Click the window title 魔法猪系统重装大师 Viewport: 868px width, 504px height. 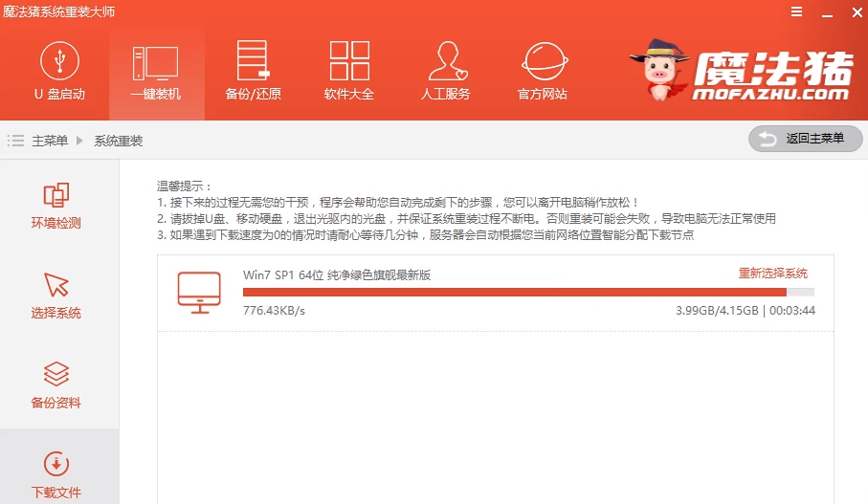pyautogui.click(x=58, y=11)
